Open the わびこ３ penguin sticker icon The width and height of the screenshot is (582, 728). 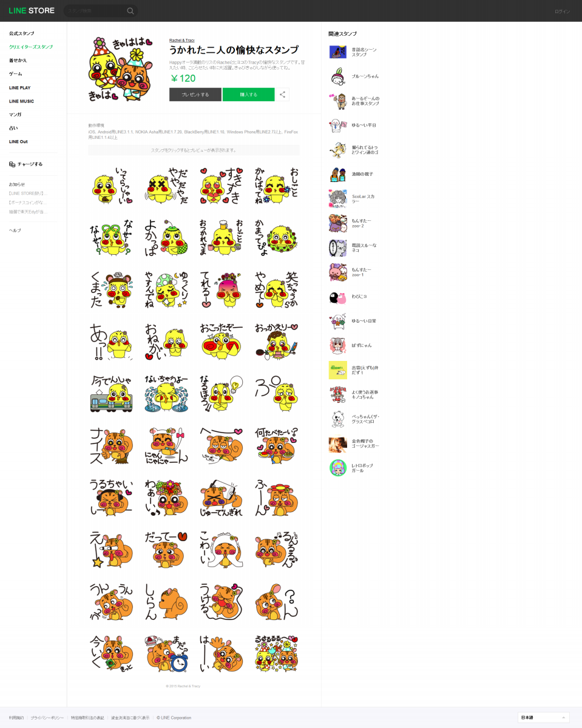coord(338,297)
